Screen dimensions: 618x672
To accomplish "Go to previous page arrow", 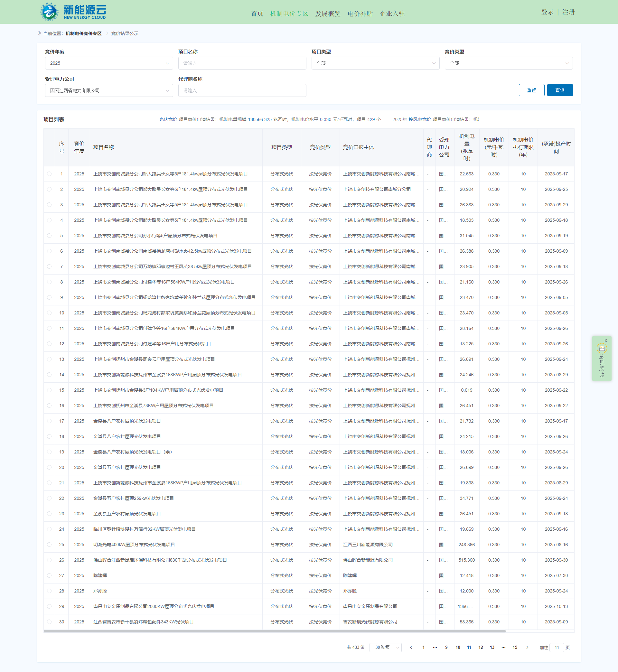I will pyautogui.click(x=411, y=648).
